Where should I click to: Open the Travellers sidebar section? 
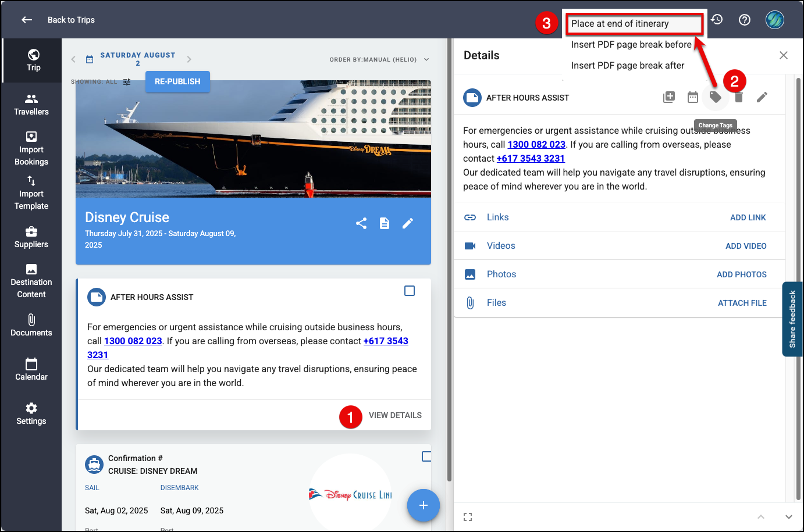point(31,105)
